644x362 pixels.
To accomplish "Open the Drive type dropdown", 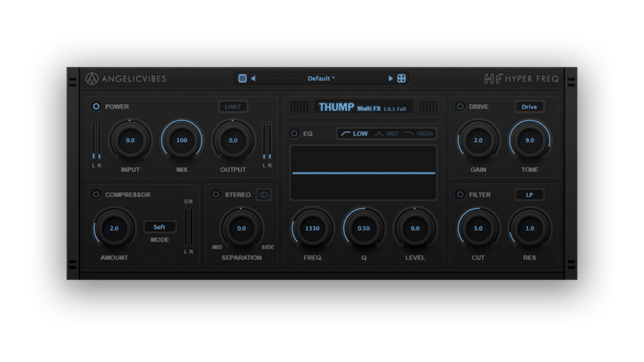I will click(x=529, y=107).
